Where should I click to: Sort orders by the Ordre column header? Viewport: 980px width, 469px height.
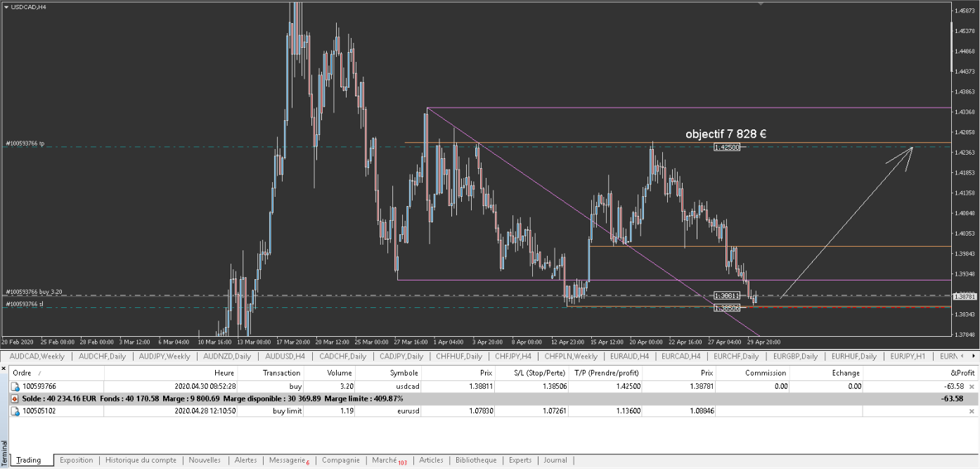pos(56,373)
